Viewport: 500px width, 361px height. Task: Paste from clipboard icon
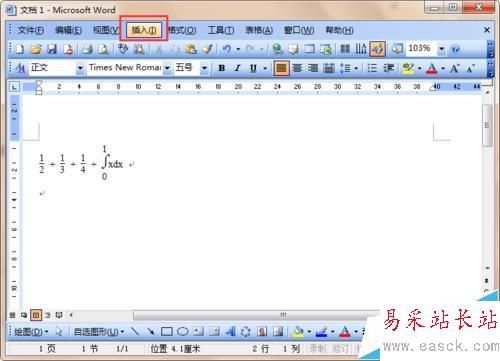tap(191, 49)
